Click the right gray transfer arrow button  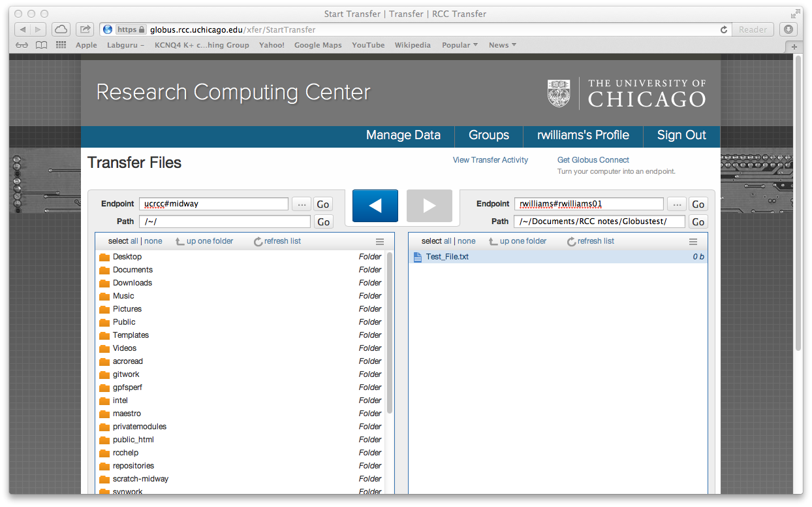[429, 206]
